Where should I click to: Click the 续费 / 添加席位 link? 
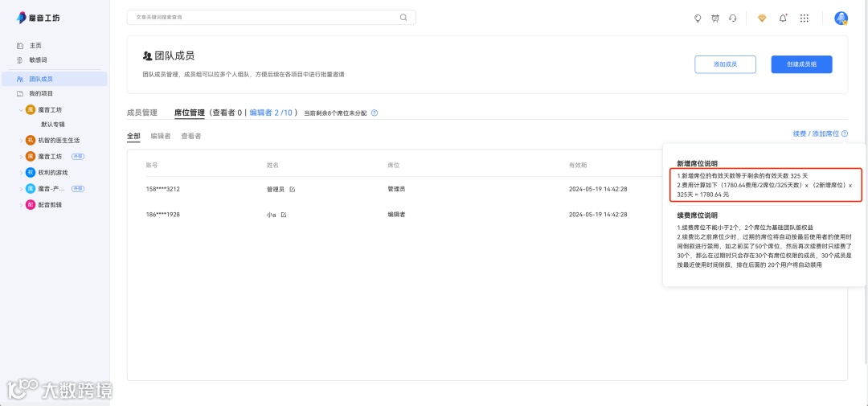pyautogui.click(x=816, y=134)
